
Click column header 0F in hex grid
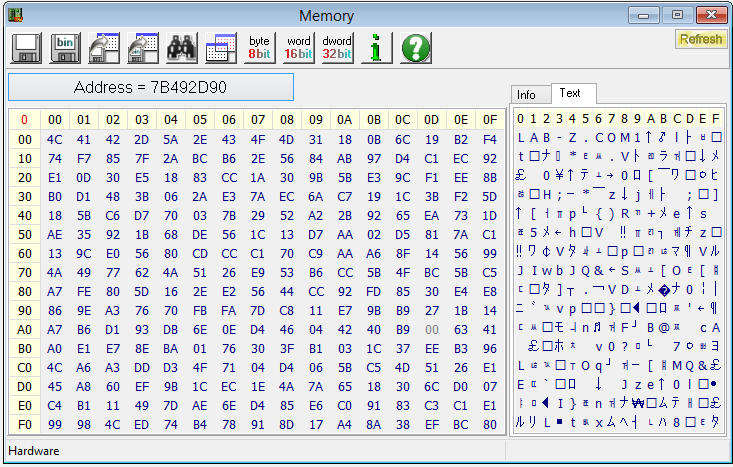click(x=489, y=120)
